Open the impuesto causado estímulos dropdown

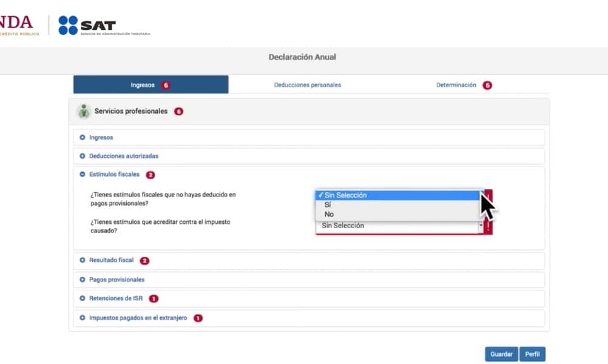pyautogui.click(x=400, y=226)
